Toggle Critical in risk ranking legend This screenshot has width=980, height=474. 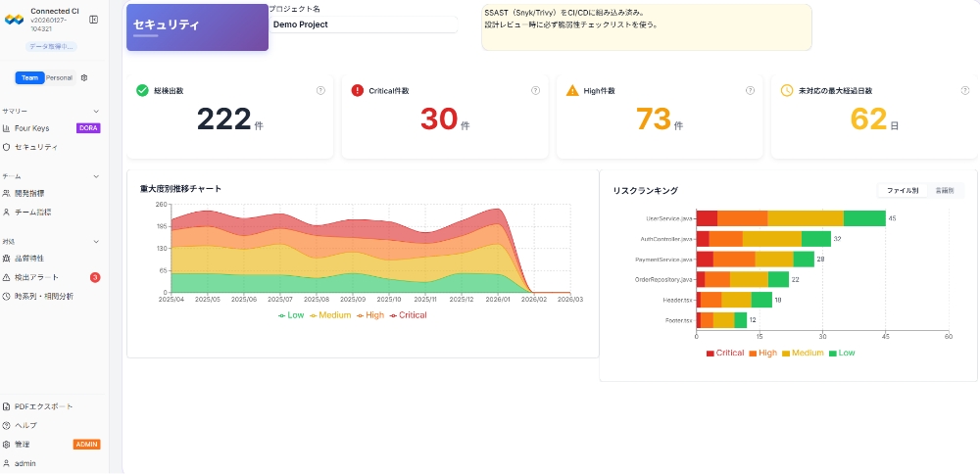(x=725, y=353)
